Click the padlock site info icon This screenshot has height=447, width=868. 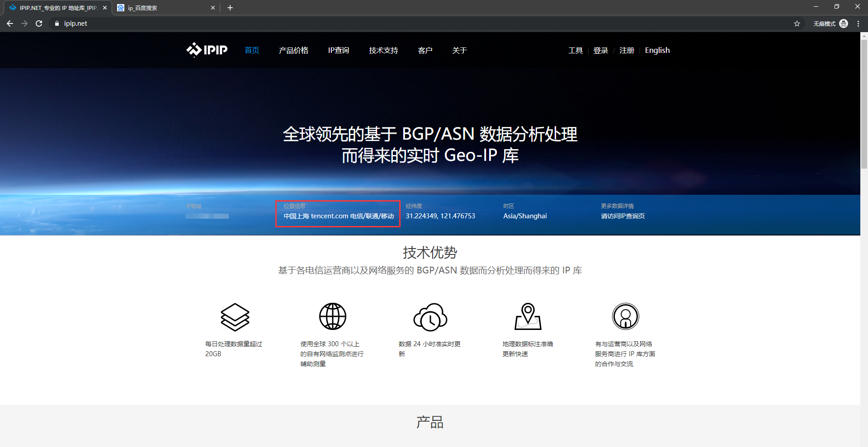57,24
